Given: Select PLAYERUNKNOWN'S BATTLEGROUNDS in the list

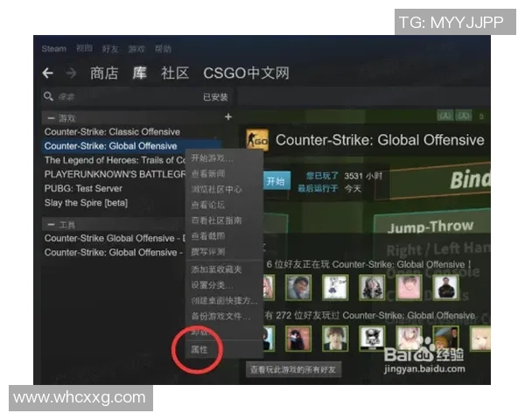Looking at the screenshot, I should [115, 174].
